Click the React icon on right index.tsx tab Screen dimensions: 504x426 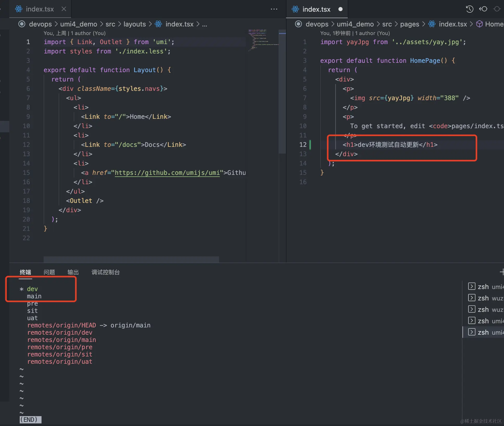[295, 9]
